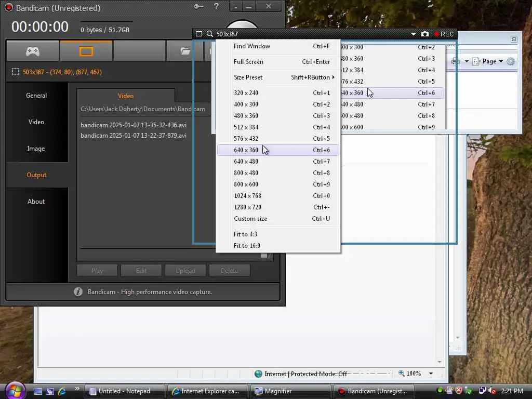
Task: Expand the Size Preset submenu
Action: pos(278,77)
